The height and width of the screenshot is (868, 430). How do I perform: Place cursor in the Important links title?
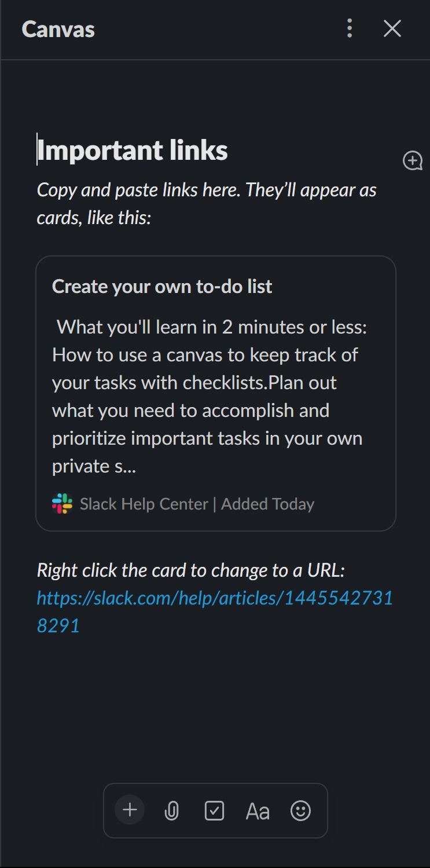pyautogui.click(x=132, y=150)
